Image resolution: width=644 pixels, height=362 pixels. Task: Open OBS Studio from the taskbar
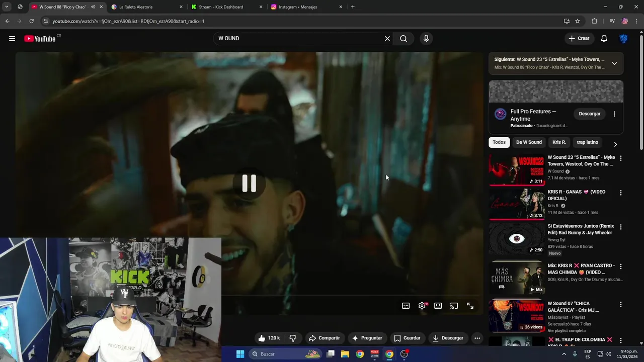tap(404, 354)
